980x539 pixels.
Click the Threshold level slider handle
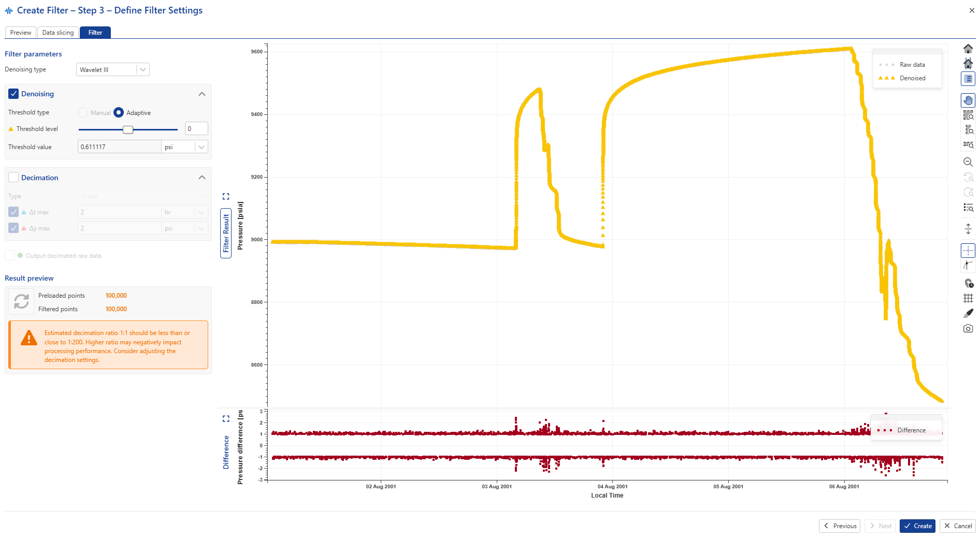(x=128, y=129)
